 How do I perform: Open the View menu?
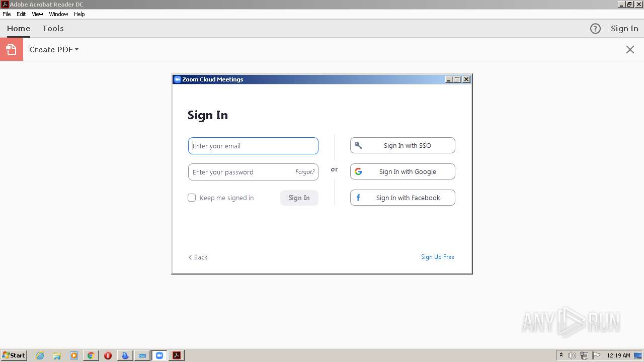tap(37, 14)
